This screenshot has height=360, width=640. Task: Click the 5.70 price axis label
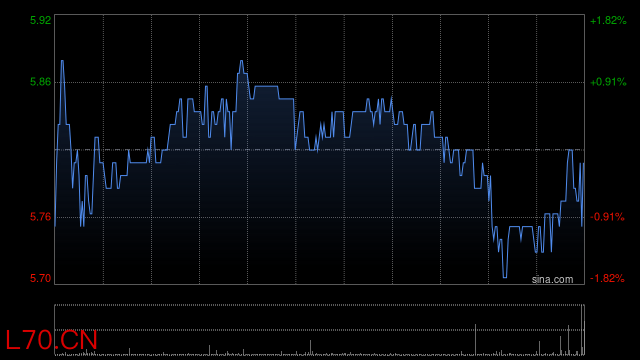[40, 278]
